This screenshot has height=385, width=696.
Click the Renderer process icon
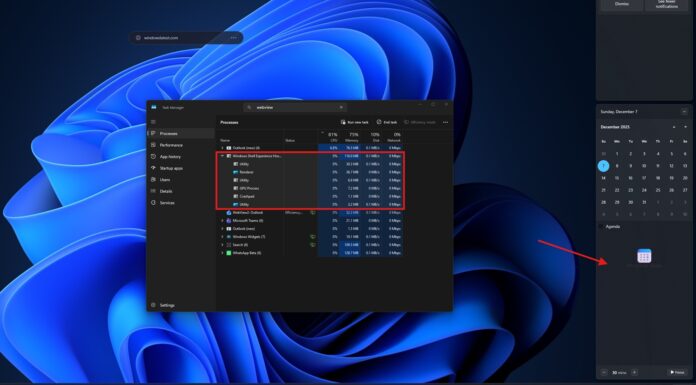pyautogui.click(x=236, y=172)
